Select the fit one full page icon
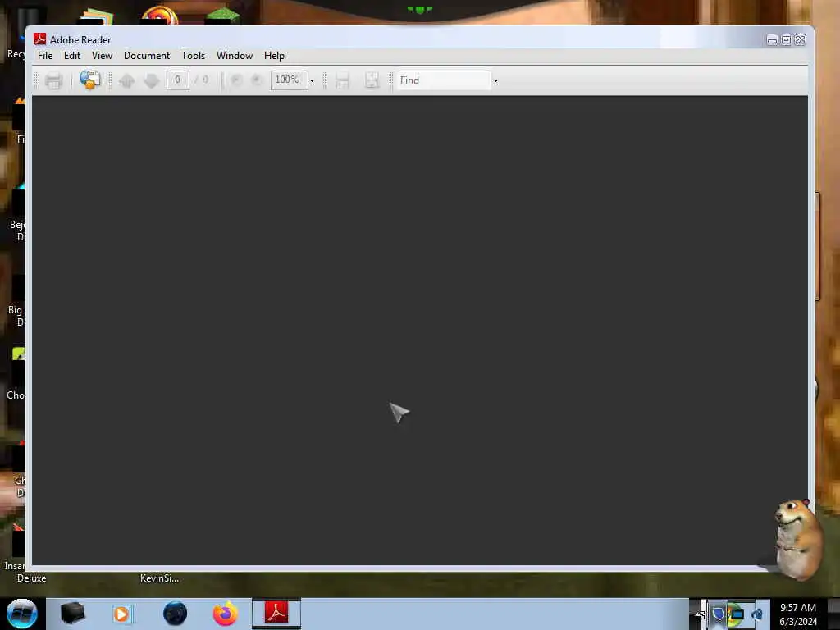This screenshot has height=630, width=840. [x=372, y=80]
